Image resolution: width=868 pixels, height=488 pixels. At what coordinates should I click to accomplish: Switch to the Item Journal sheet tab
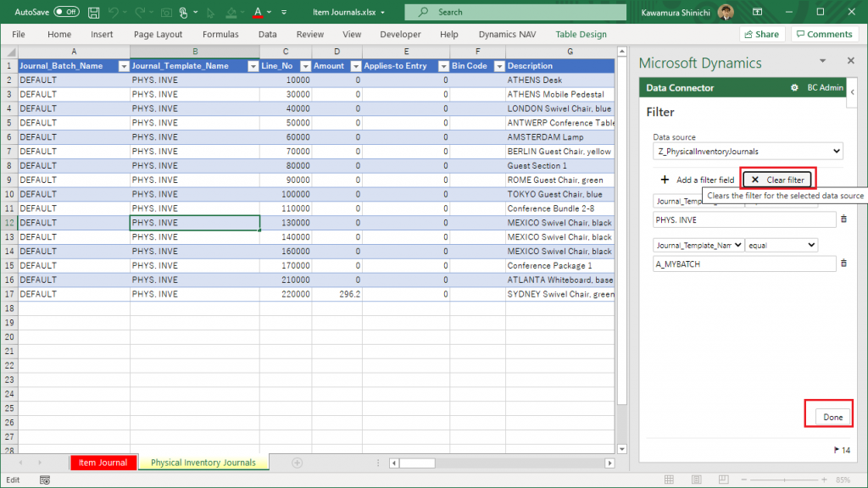[x=103, y=463]
